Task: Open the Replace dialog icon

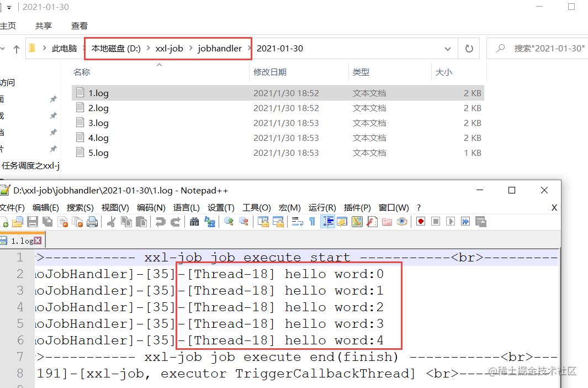Action: (x=210, y=222)
